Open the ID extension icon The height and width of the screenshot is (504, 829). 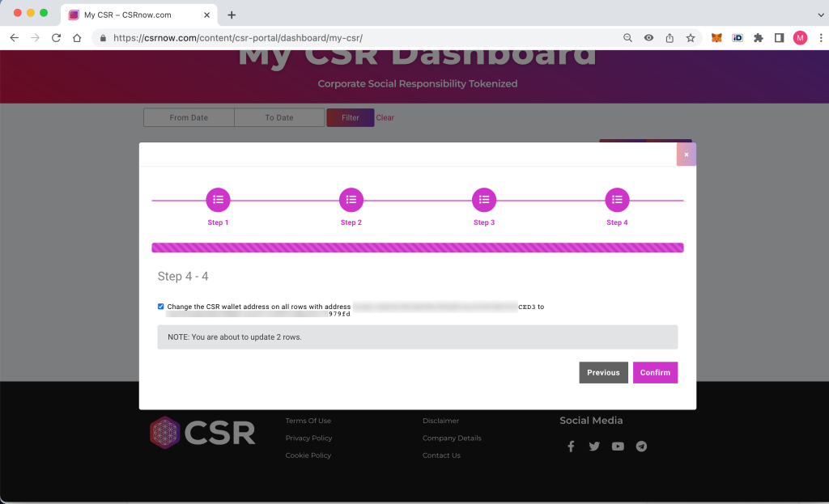coord(738,38)
